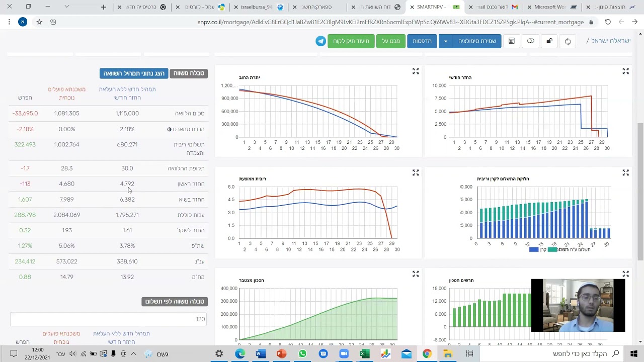Click the Telegram share icon

320,41
